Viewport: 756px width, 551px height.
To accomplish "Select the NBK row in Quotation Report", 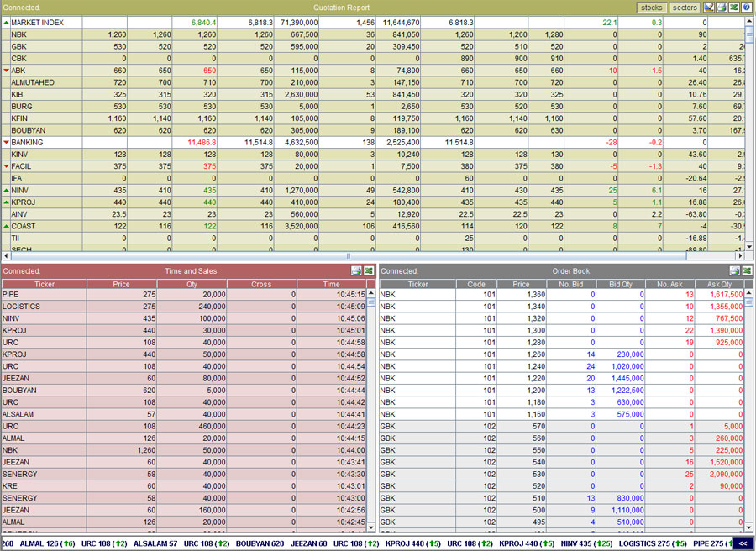I will pos(373,34).
